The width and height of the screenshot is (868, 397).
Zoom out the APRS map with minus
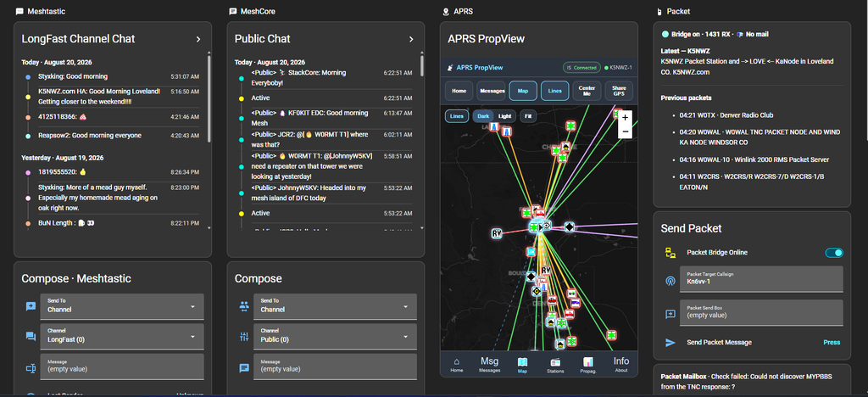pos(625,131)
